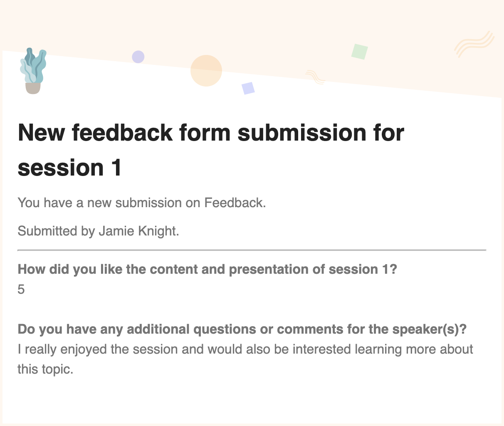Click the potted plant logo
Image resolution: width=504 pixels, height=426 pixels.
coord(33,71)
